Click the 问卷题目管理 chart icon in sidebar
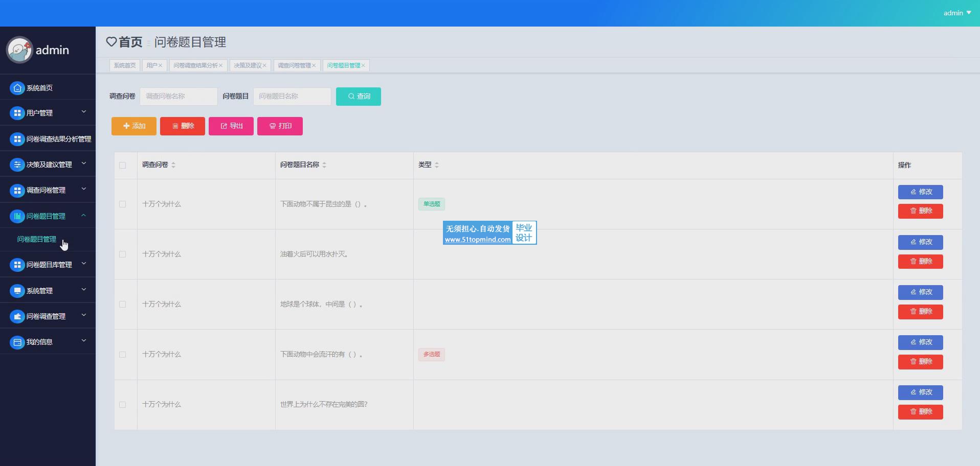This screenshot has height=466, width=980. point(17,216)
